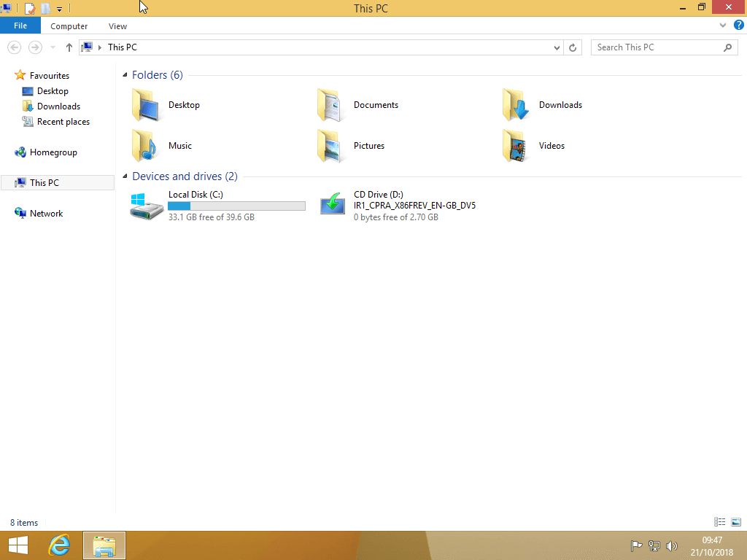Open the File menu tab

click(20, 26)
